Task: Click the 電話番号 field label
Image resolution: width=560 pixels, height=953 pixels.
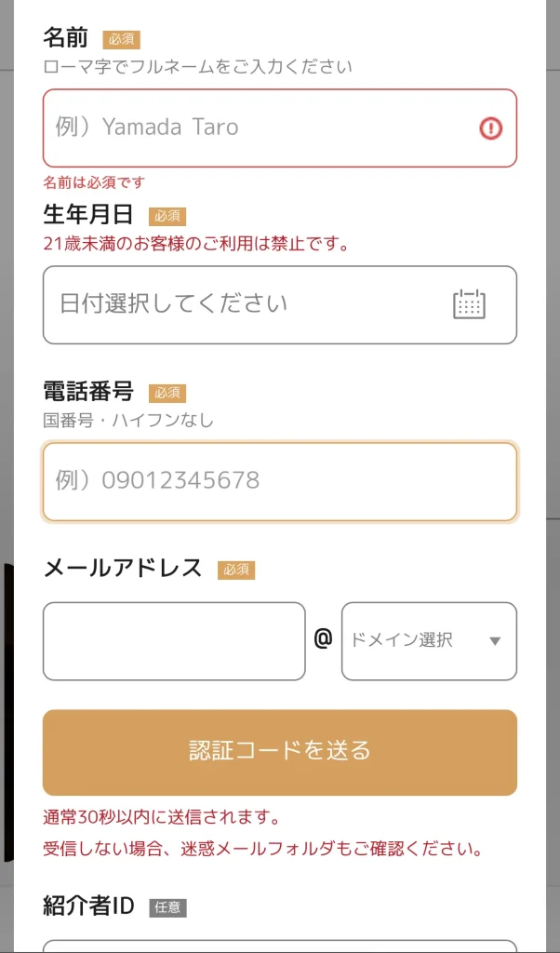Action: pos(88,391)
